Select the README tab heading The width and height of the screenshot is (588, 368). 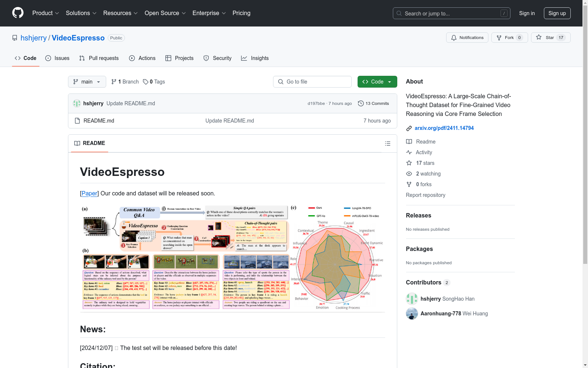[90, 143]
